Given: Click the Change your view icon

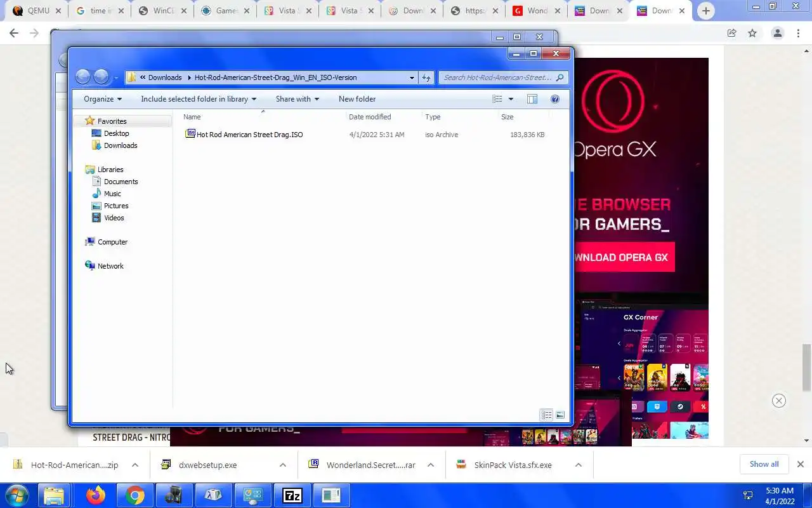Looking at the screenshot, I should 497,99.
